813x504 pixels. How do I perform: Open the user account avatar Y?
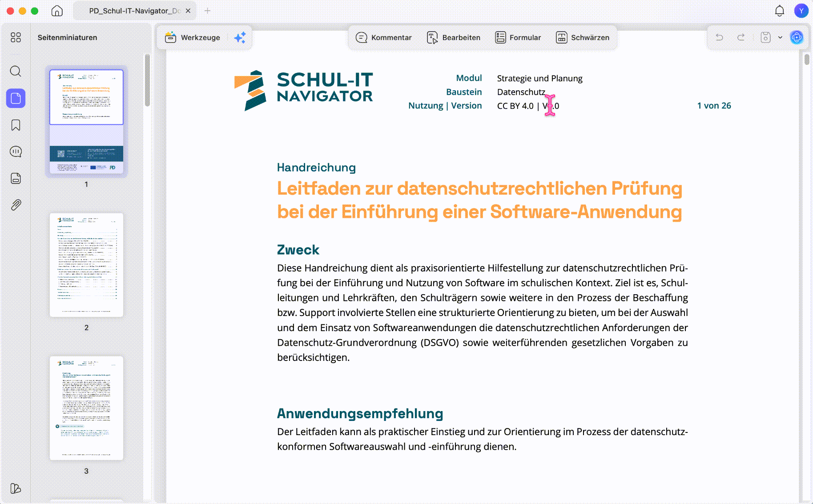coord(801,11)
